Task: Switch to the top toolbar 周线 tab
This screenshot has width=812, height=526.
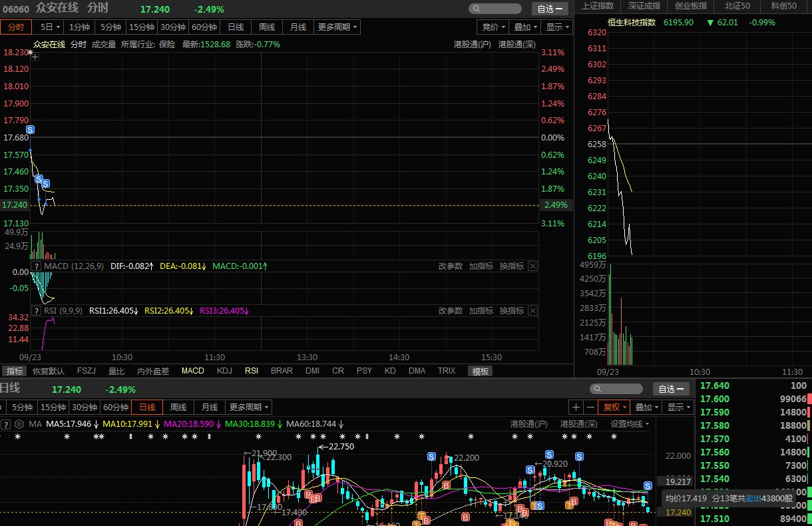Action: (x=267, y=27)
